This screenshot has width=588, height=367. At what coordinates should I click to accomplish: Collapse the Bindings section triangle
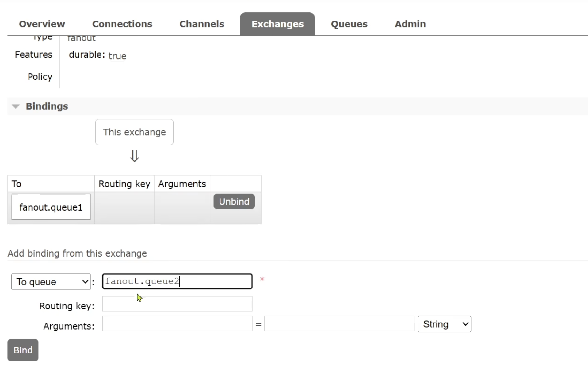[x=16, y=106]
